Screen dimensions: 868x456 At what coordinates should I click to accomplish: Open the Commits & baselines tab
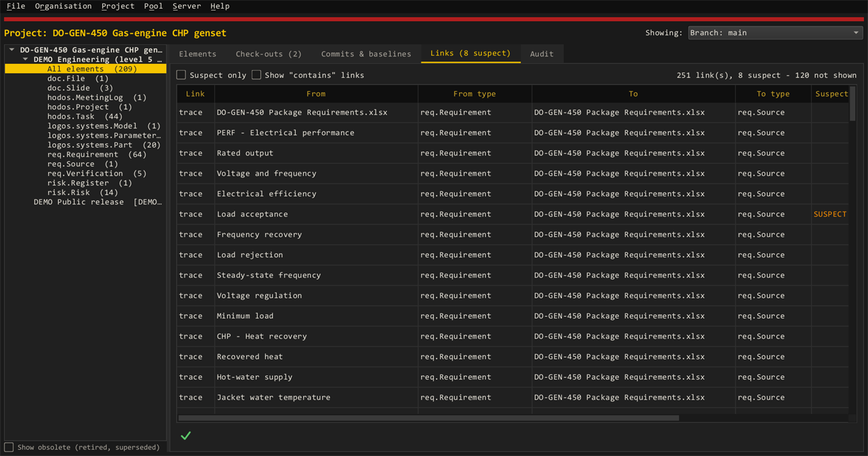point(366,54)
